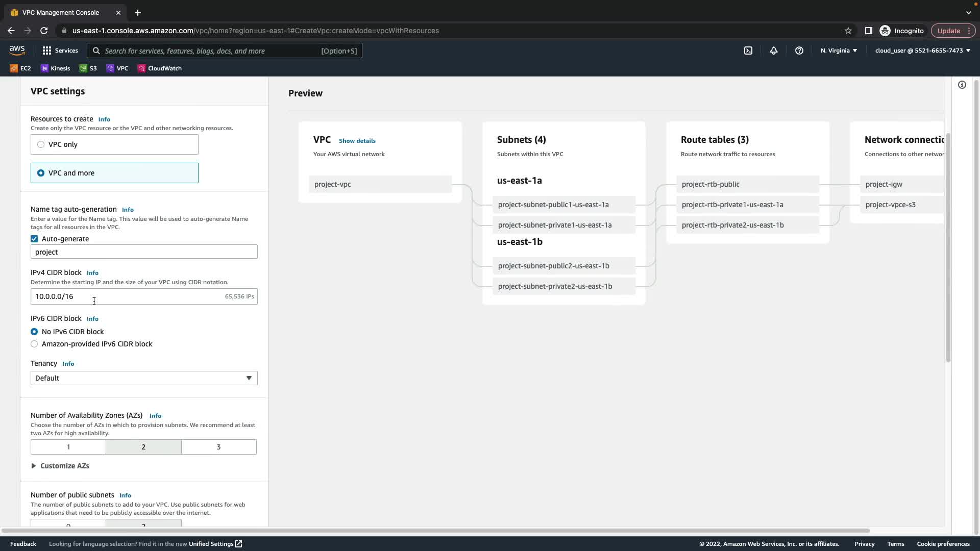Click the IPv4 CIDR block input field
This screenshot has height=551, width=980.
click(x=128, y=296)
